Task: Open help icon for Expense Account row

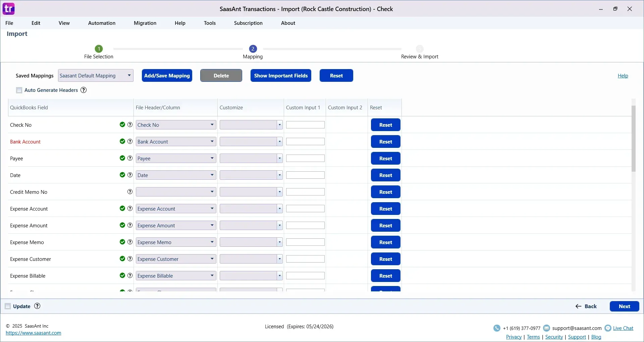Action: [x=130, y=209]
